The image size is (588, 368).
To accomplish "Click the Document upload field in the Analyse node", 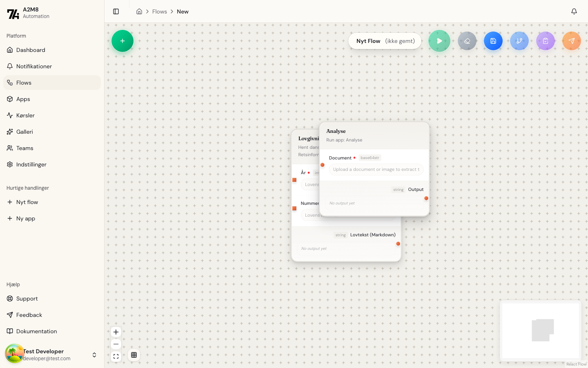I will tap(376, 169).
